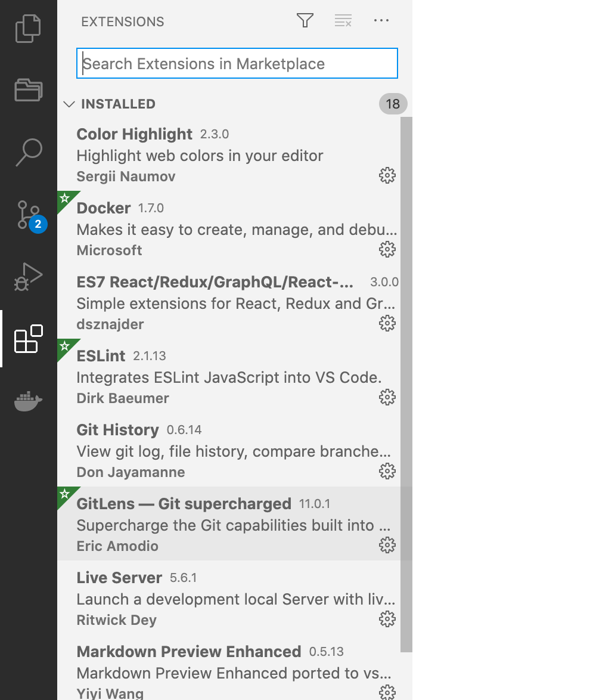The height and width of the screenshot is (700, 590).
Task: Open the gear menu for Live Server
Action: tap(387, 619)
